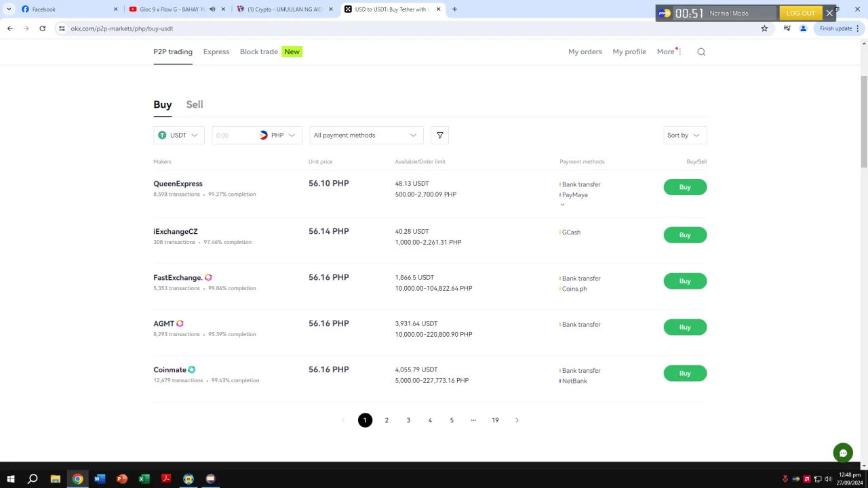Go back using the browser back arrow
868x488 pixels.
click(9, 28)
